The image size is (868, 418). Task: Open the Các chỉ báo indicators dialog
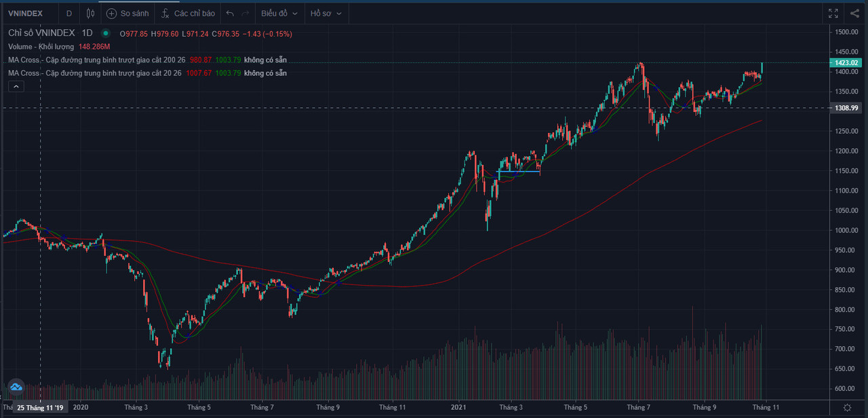coord(189,13)
